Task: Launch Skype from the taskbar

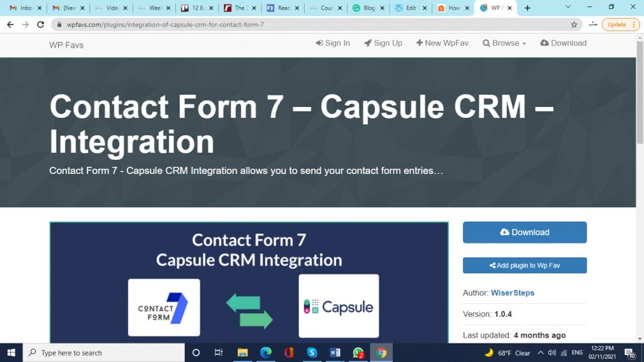Action: [312, 352]
